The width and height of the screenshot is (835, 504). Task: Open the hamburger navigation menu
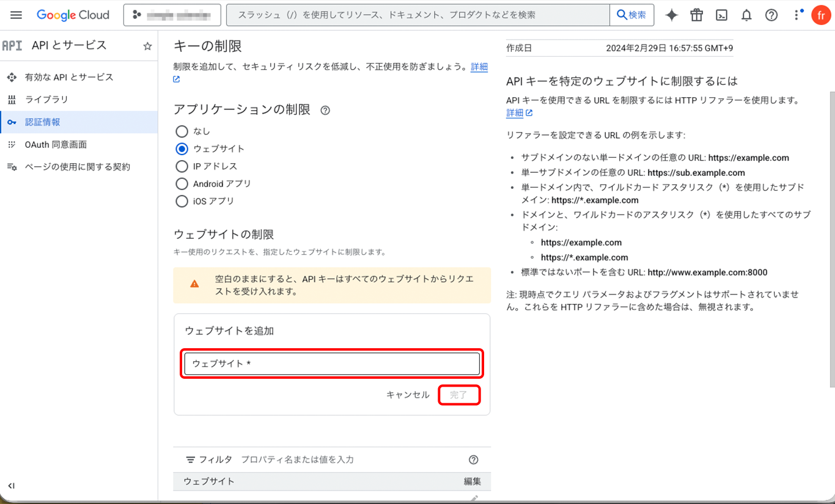[17, 15]
